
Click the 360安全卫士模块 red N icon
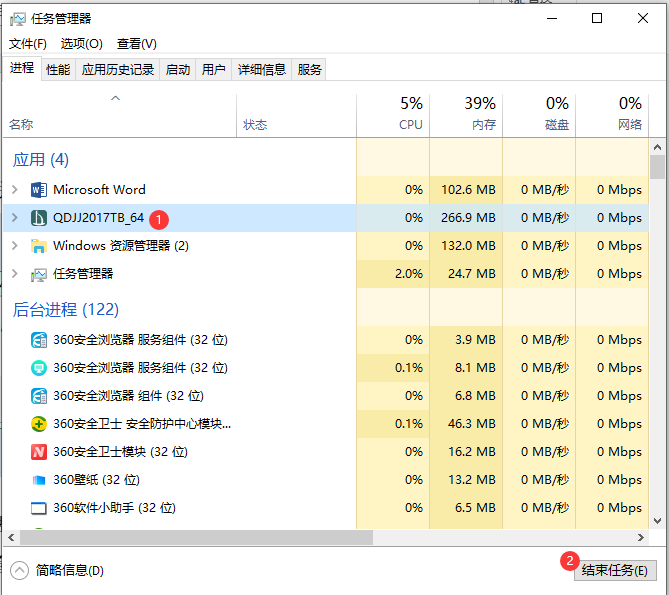pos(39,452)
